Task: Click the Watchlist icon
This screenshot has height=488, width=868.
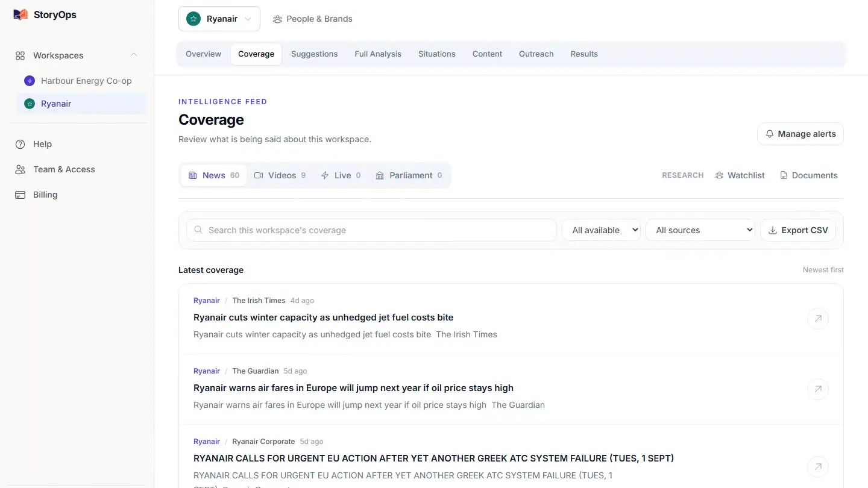Action: click(x=719, y=175)
